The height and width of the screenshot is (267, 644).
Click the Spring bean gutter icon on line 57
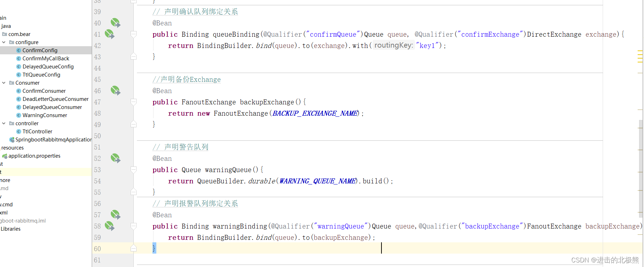coord(115,215)
